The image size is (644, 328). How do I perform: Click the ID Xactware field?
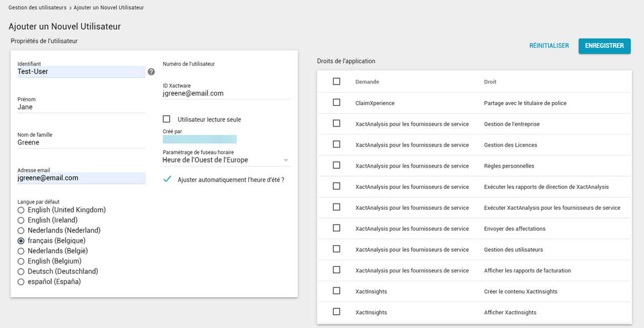[226, 93]
